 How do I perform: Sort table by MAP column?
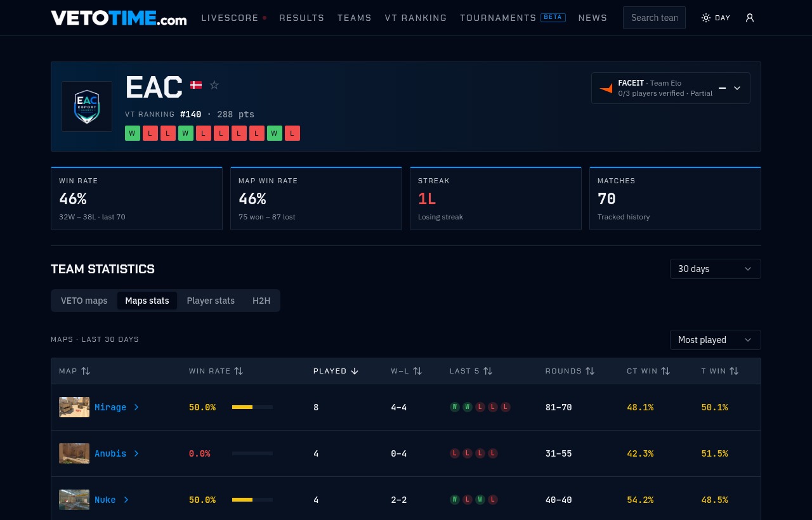pyautogui.click(x=74, y=371)
